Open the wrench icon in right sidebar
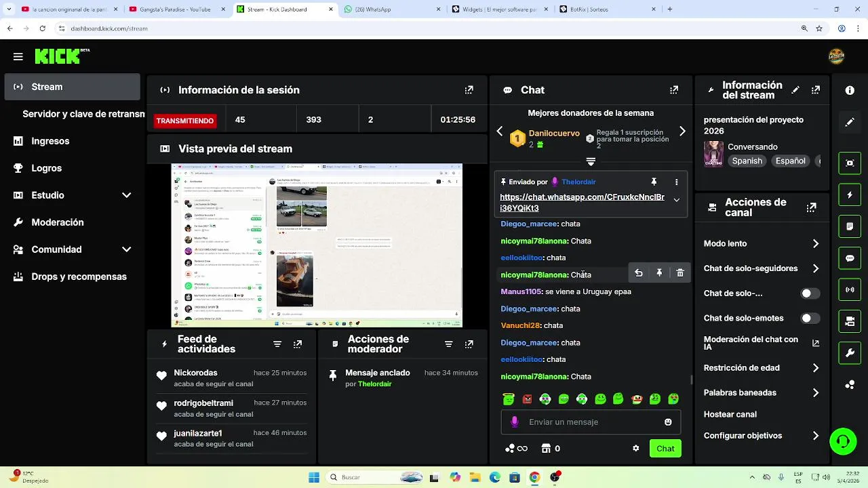 tap(850, 353)
